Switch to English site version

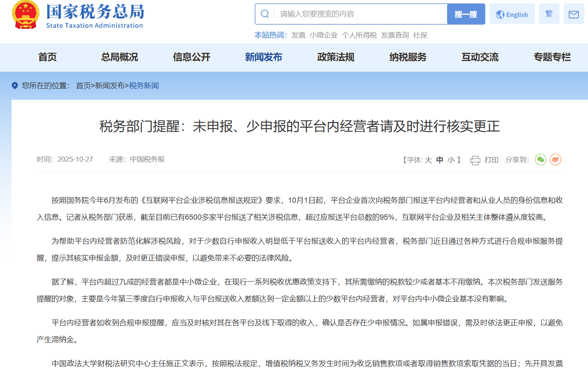(512, 14)
